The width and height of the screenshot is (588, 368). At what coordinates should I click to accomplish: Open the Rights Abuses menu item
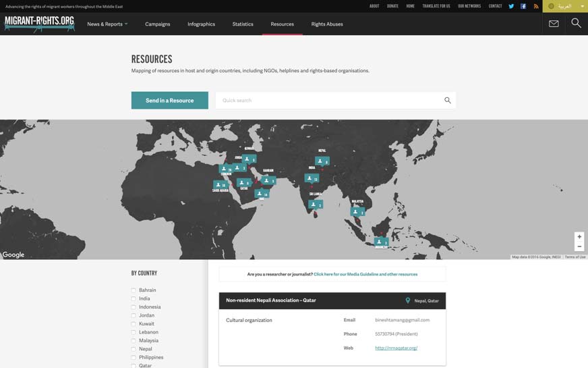[x=327, y=24]
